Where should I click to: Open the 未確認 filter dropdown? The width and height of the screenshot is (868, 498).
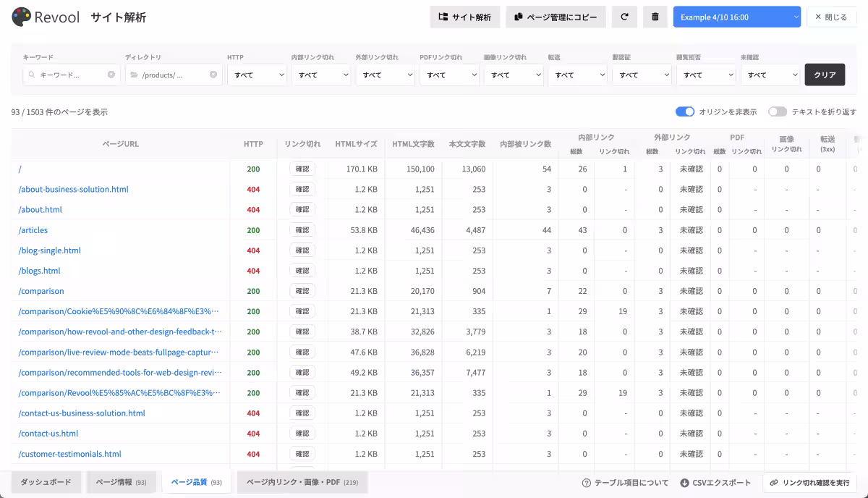coord(770,75)
